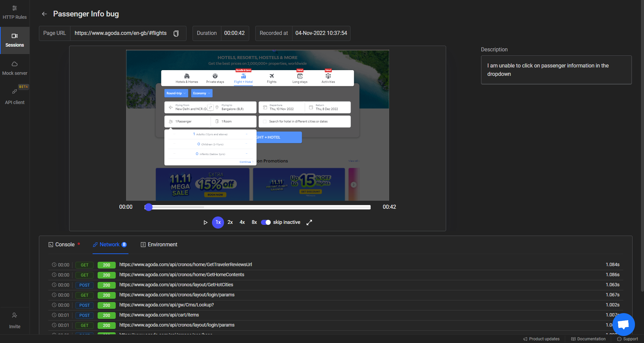This screenshot has width=644, height=343.
Task: Click the POST badge on GetHotCities row
Action: [x=85, y=285]
